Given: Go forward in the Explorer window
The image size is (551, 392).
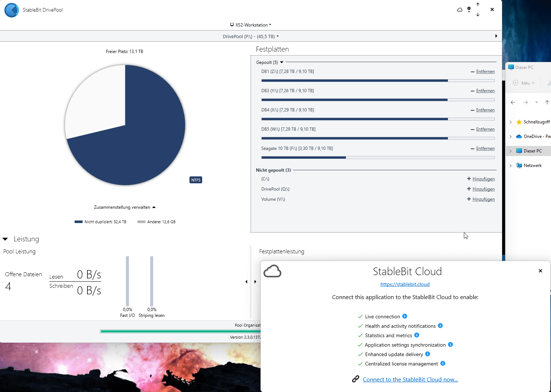Looking at the screenshot, I should (526, 102).
